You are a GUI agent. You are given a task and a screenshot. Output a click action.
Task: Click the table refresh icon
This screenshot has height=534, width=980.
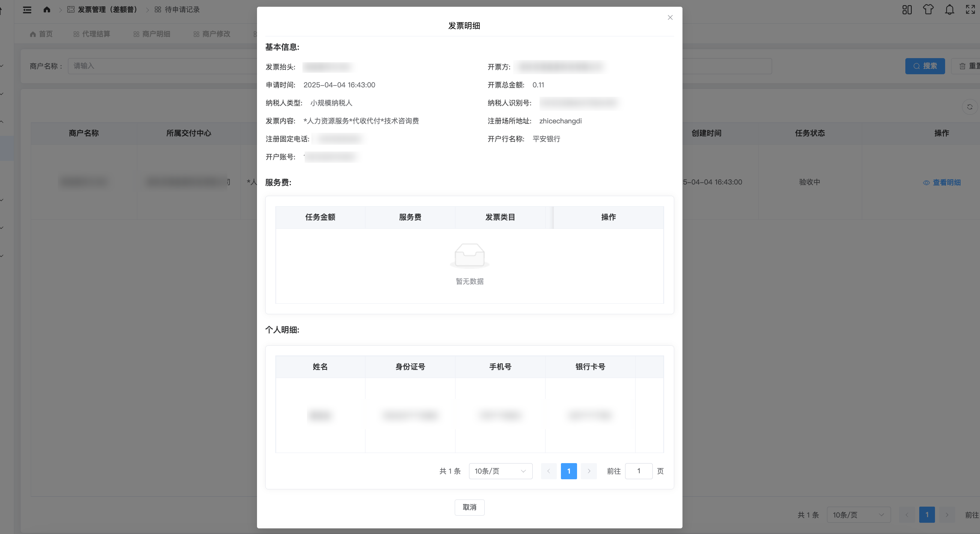pos(969,107)
